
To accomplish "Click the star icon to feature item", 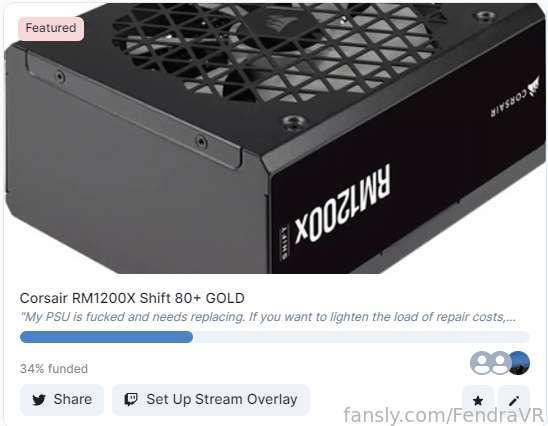I will pyautogui.click(x=478, y=400).
